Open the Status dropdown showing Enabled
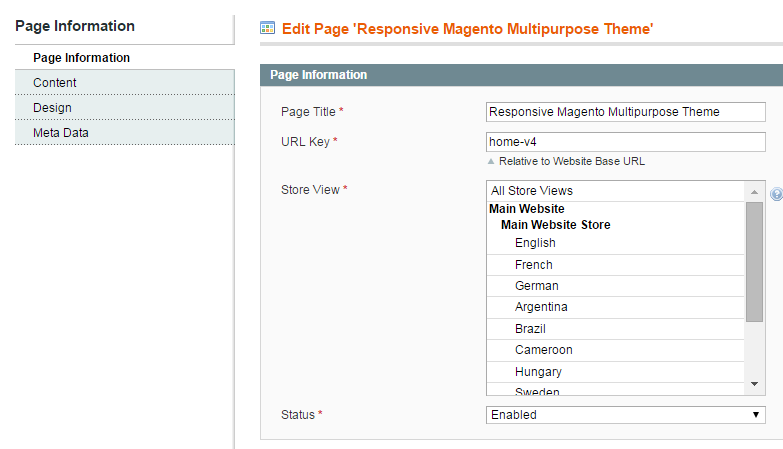 pyautogui.click(x=625, y=415)
